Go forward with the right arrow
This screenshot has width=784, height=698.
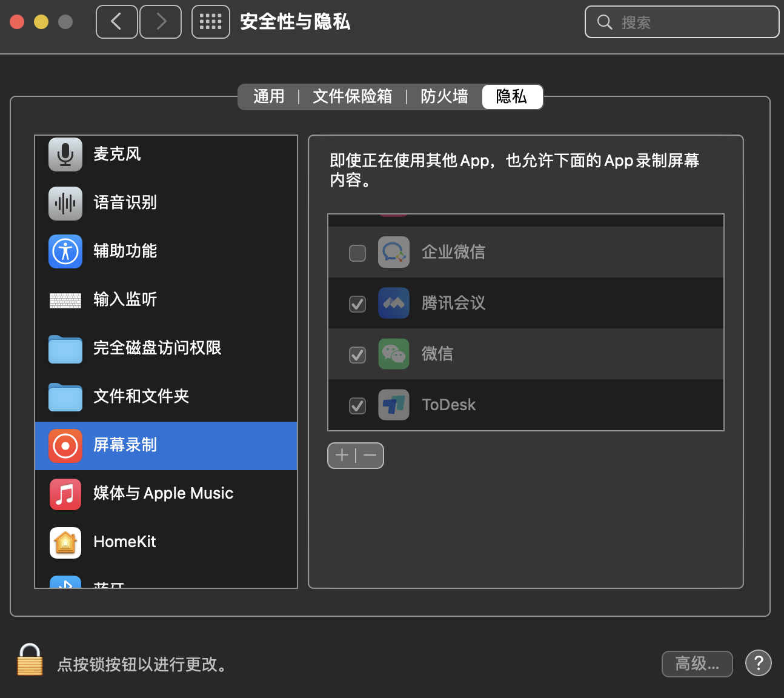161,22
